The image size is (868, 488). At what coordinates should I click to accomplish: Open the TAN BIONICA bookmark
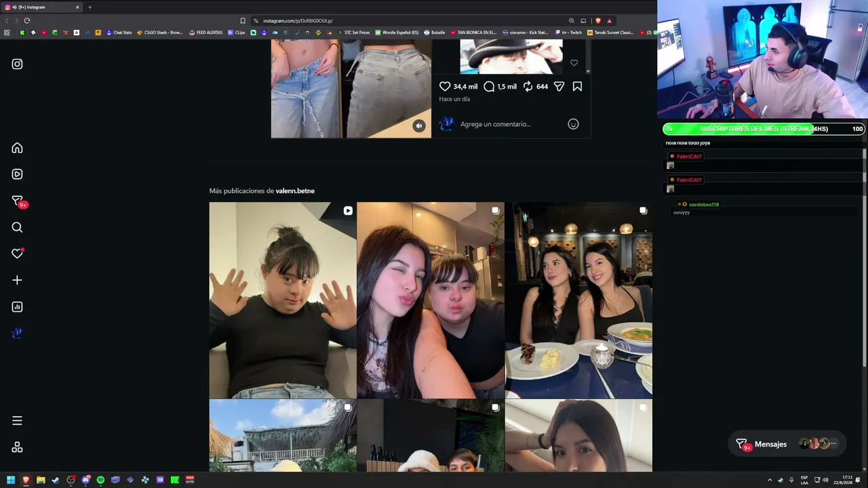[x=473, y=33]
